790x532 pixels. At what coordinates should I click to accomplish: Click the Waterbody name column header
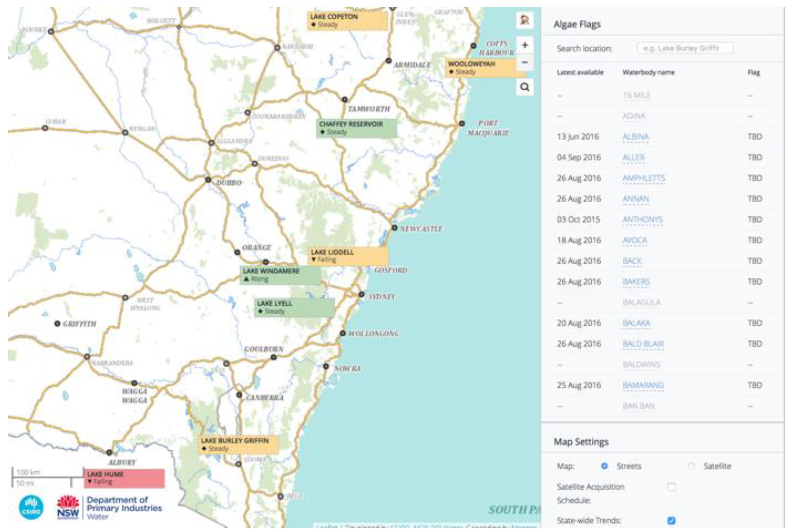(648, 72)
